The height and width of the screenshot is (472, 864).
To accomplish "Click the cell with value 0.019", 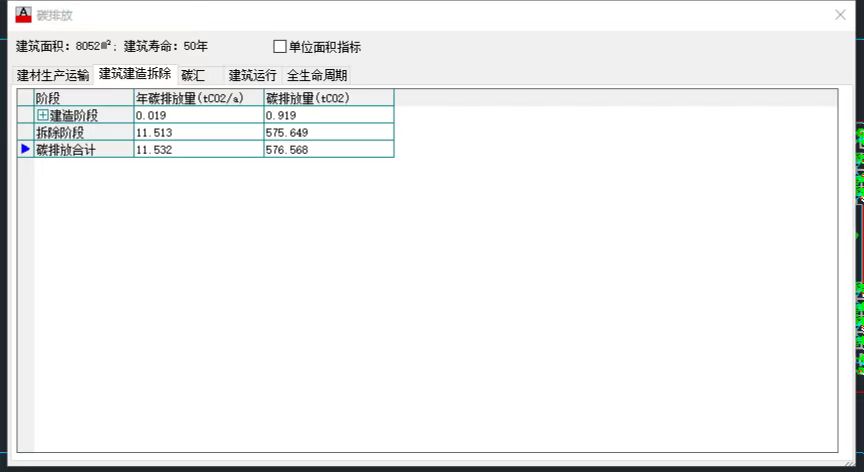I will coord(198,115).
